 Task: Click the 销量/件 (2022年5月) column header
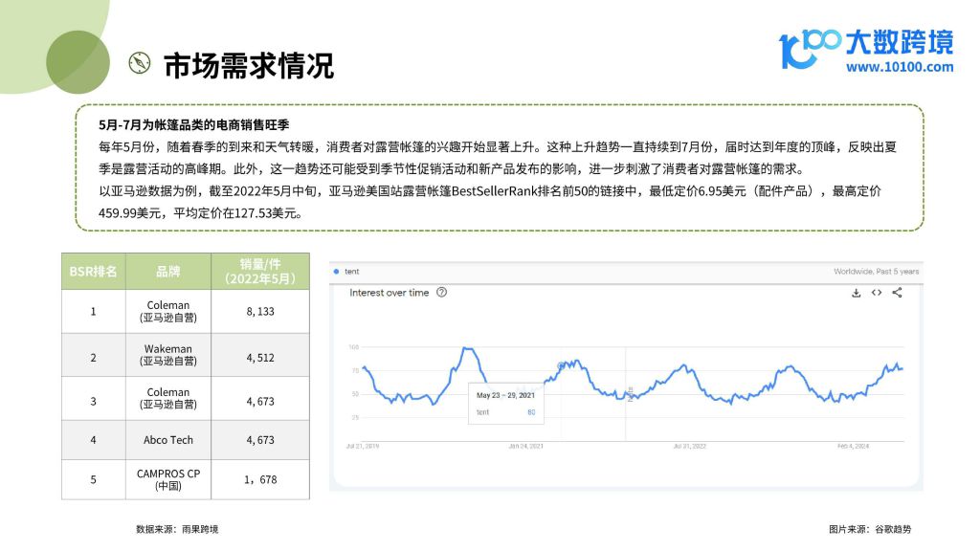[x=260, y=271]
